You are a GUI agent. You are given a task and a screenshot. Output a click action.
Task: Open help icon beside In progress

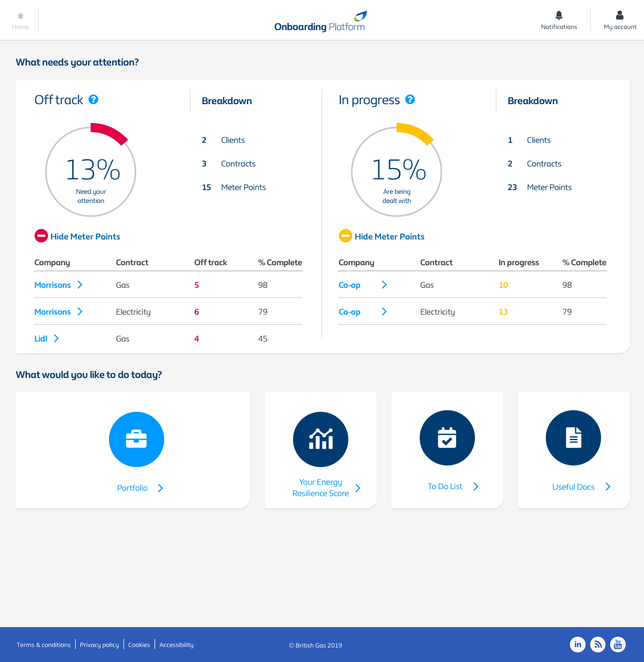[410, 99]
